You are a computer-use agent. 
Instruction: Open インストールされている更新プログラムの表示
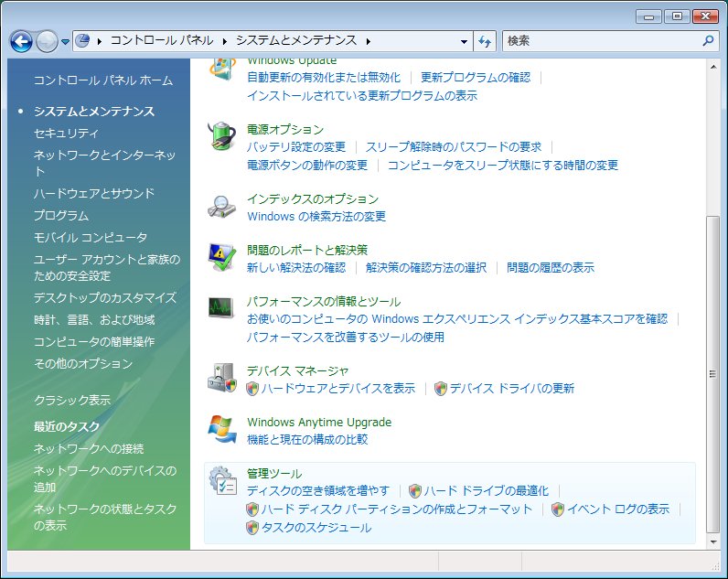[362, 96]
